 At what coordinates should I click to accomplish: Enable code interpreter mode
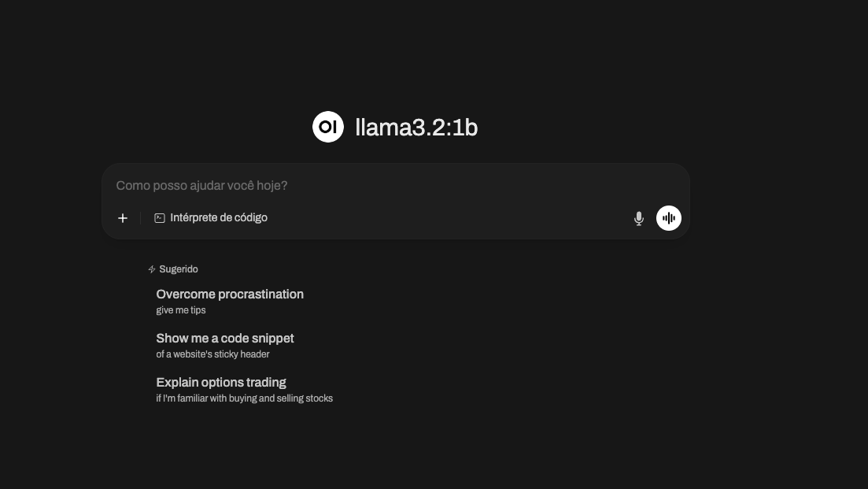(211, 217)
